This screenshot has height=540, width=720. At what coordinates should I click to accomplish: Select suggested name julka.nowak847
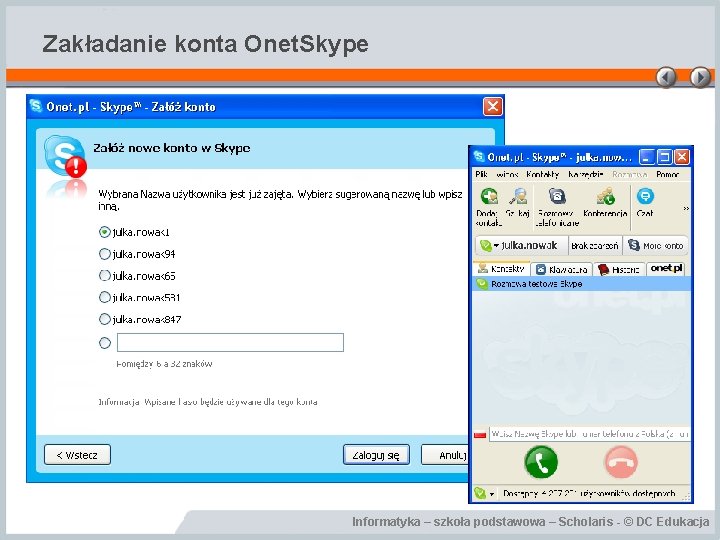[105, 319]
